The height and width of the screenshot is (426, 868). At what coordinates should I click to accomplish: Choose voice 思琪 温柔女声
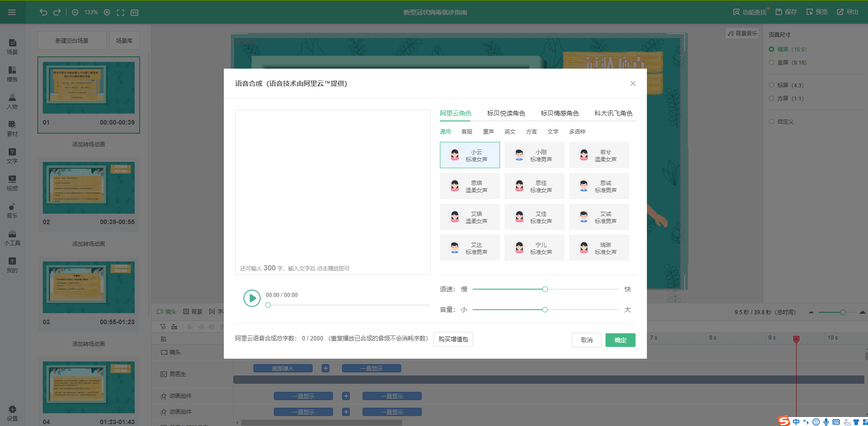click(470, 186)
